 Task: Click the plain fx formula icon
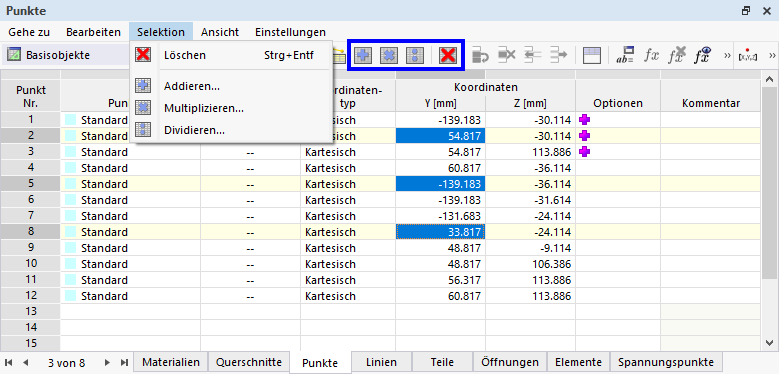pyautogui.click(x=651, y=55)
